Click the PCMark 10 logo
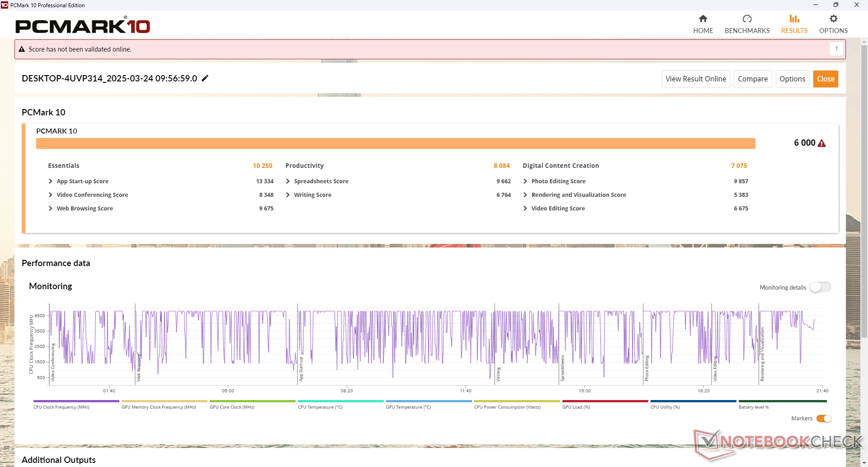This screenshot has width=868, height=467. (x=83, y=25)
